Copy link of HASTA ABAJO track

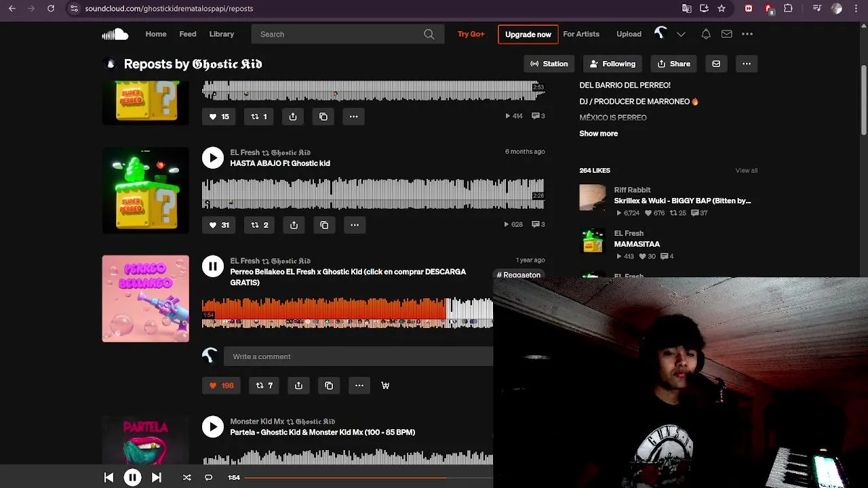click(x=324, y=225)
